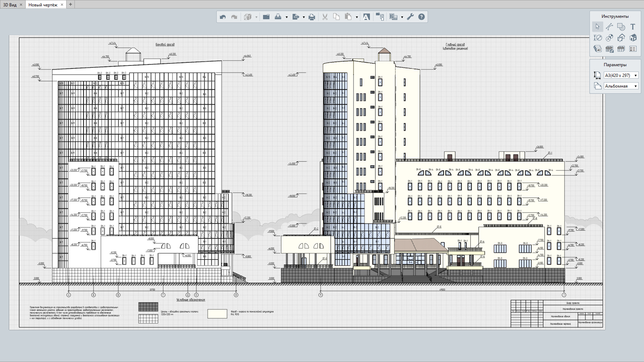
Task: Click the cream facade color legend swatch
Action: [217, 313]
